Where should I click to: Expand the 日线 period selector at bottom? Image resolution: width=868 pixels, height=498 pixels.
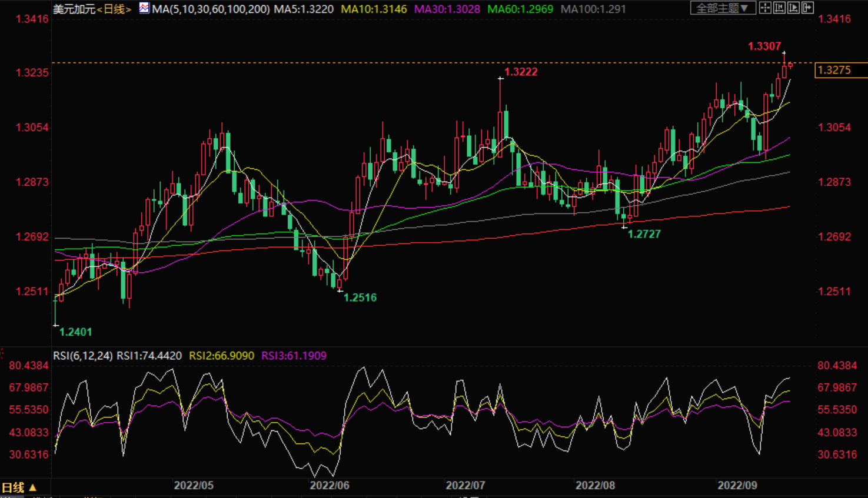click(19, 487)
